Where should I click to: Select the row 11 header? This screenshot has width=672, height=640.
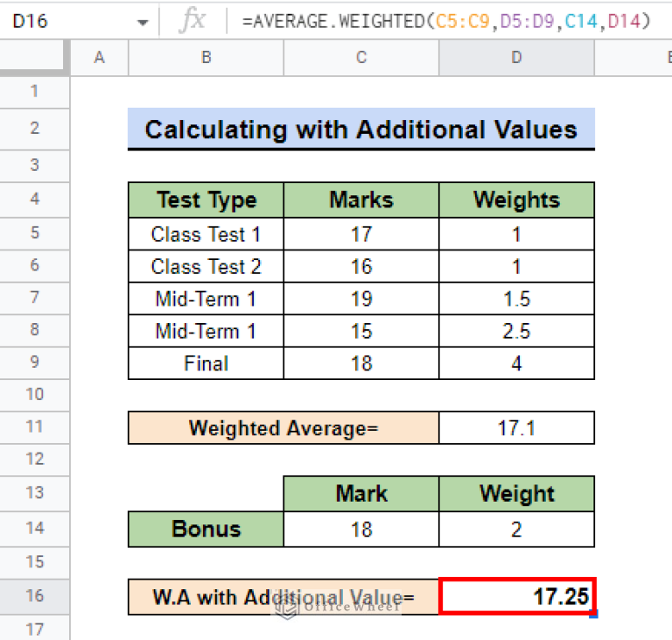point(35,428)
